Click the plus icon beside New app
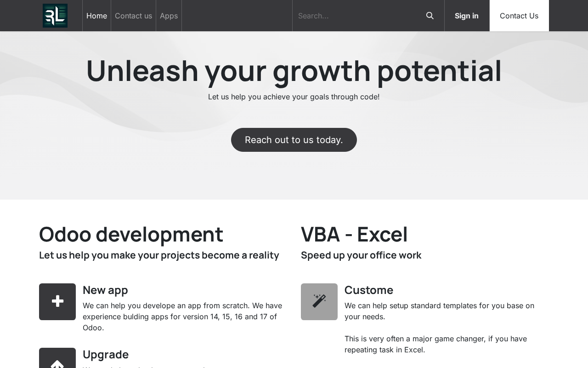The image size is (588, 368). 57,302
